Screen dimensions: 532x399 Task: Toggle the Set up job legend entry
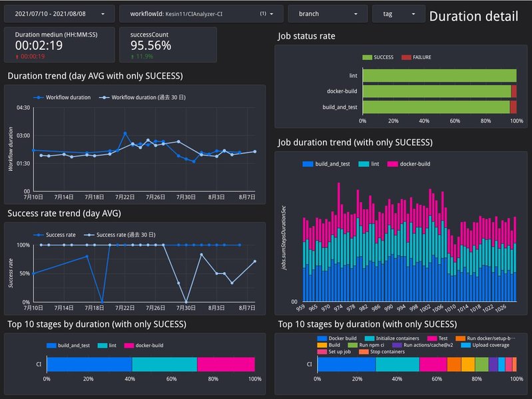point(334,352)
